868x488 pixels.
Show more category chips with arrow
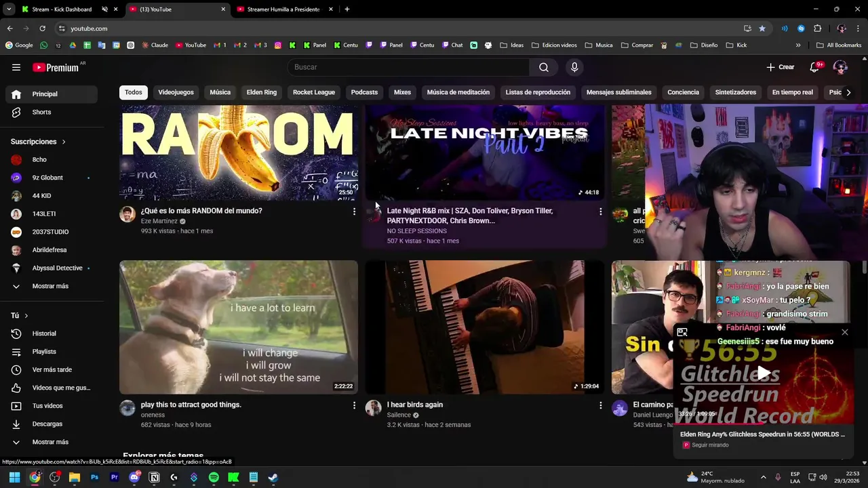[848, 92]
